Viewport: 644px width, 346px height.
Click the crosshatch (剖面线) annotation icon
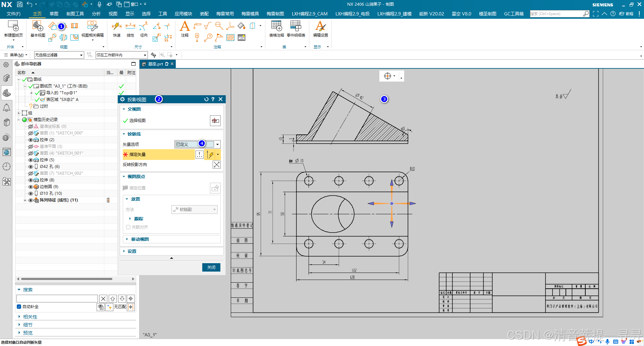[x=230, y=38]
